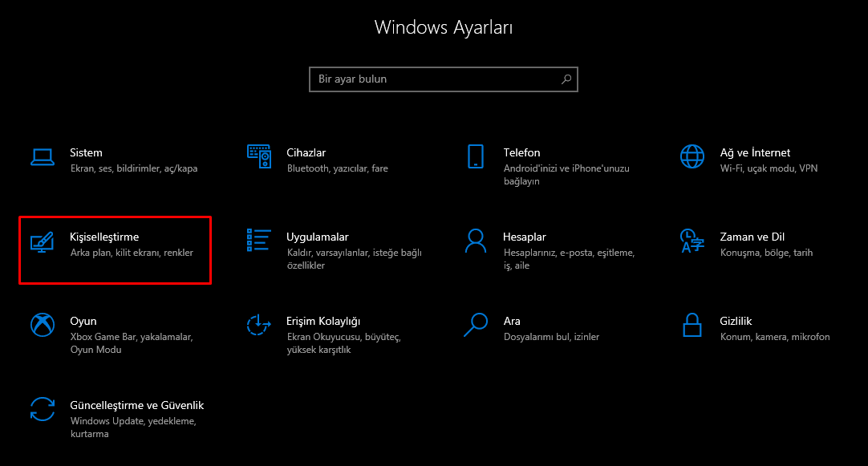Click "Android'inizi ve iPhone'unuzu bağlayın" text
868x466 pixels.
[x=566, y=175]
